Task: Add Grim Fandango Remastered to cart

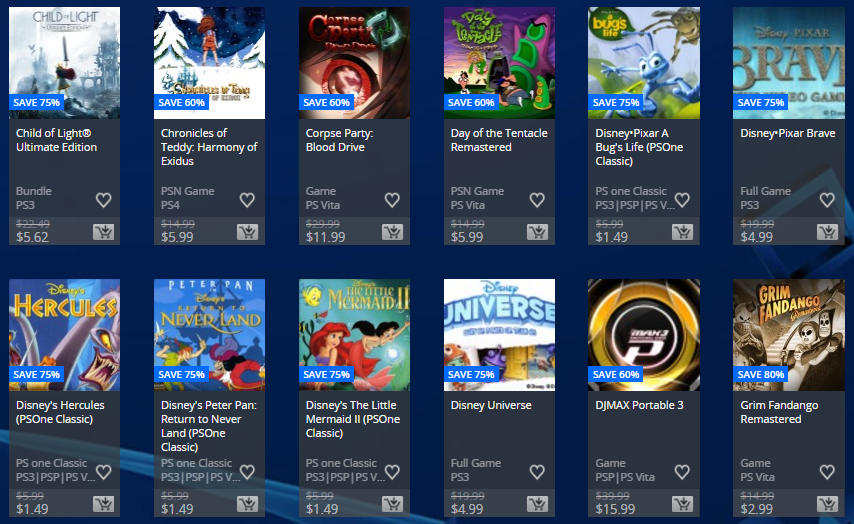Action: click(x=827, y=504)
